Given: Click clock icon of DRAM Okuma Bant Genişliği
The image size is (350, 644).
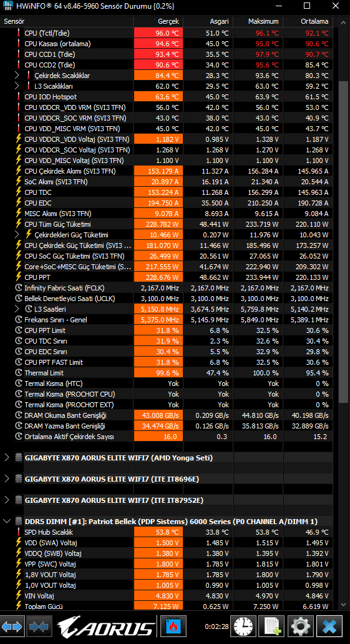Looking at the screenshot, I should click(19, 415).
